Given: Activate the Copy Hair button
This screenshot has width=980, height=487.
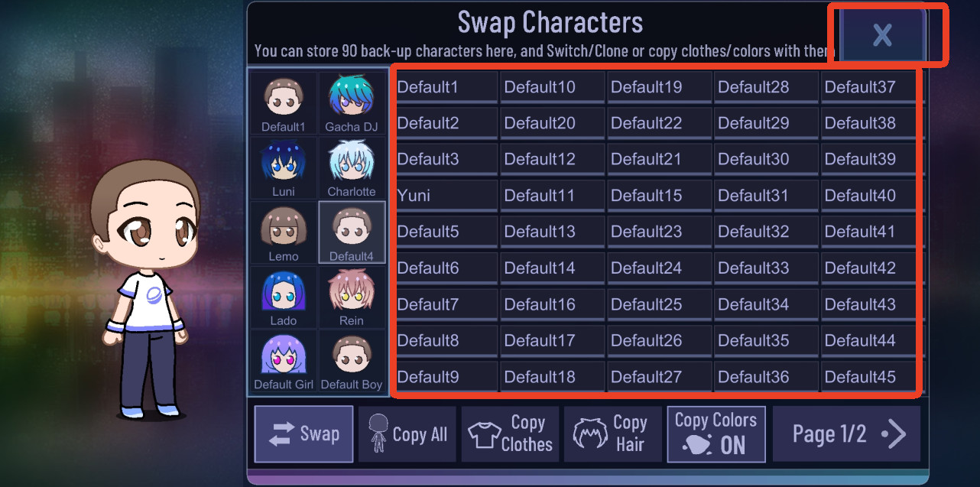Looking at the screenshot, I should pyautogui.click(x=613, y=434).
